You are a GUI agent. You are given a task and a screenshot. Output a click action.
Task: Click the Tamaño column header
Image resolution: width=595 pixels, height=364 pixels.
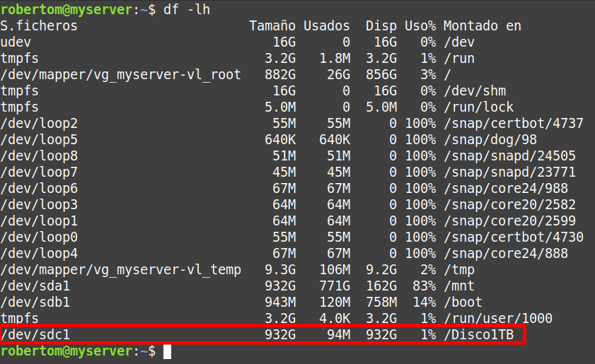271,26
